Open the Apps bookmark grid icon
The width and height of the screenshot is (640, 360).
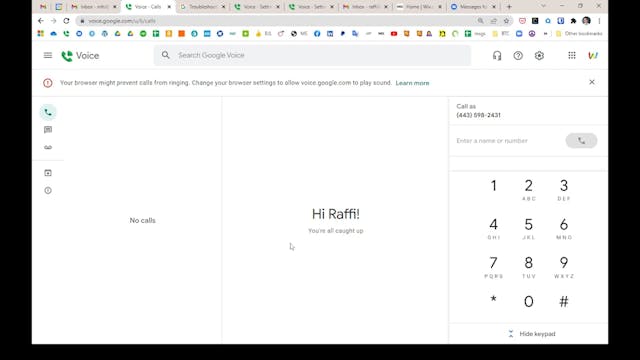pos(40,34)
